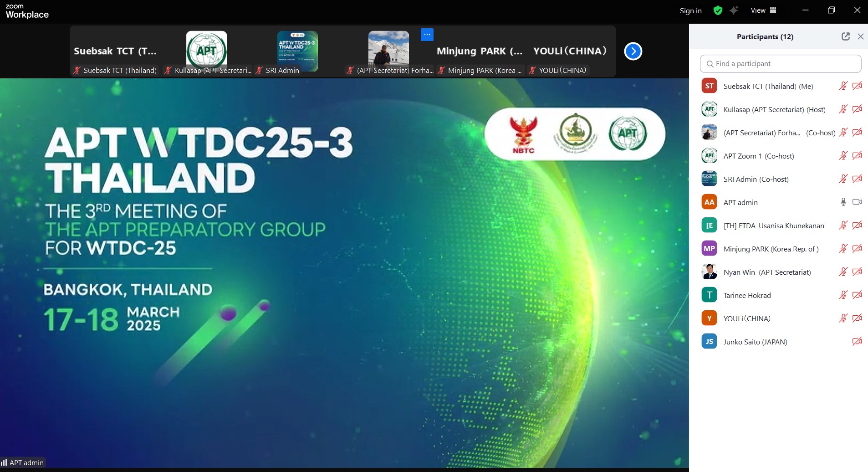The width and height of the screenshot is (868, 472).
Task: Click video-off icon for SRI Admin
Action: pyautogui.click(x=857, y=179)
